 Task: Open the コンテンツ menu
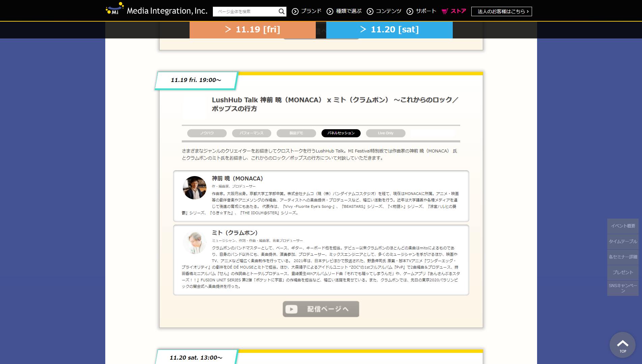(x=384, y=11)
